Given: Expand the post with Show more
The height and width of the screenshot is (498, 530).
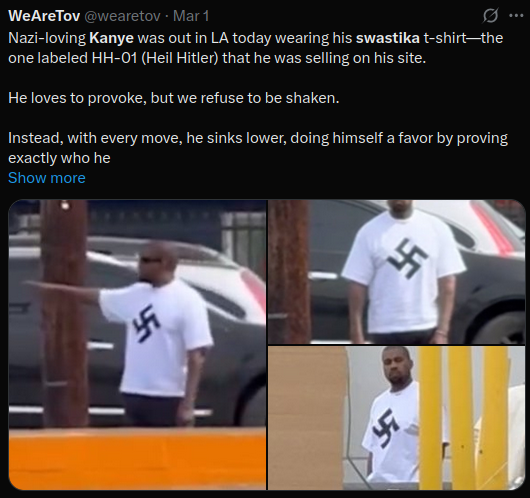Looking at the screenshot, I should click(47, 178).
